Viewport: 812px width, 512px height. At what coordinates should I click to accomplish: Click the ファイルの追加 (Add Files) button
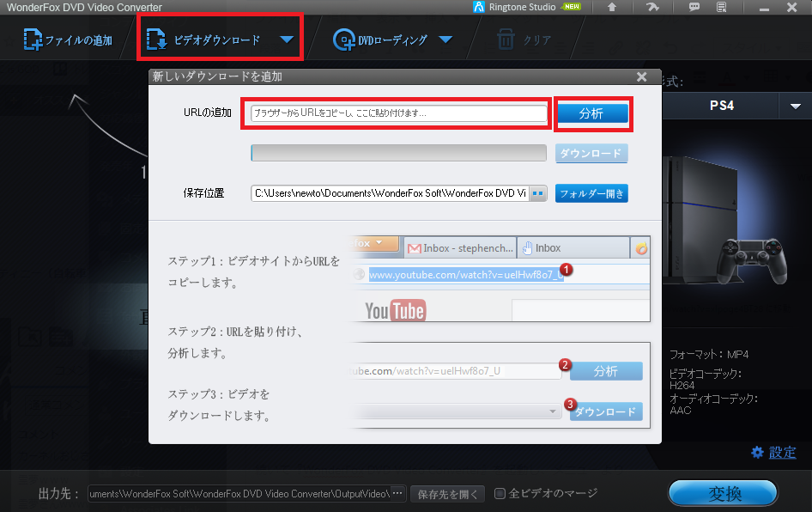tap(68, 40)
